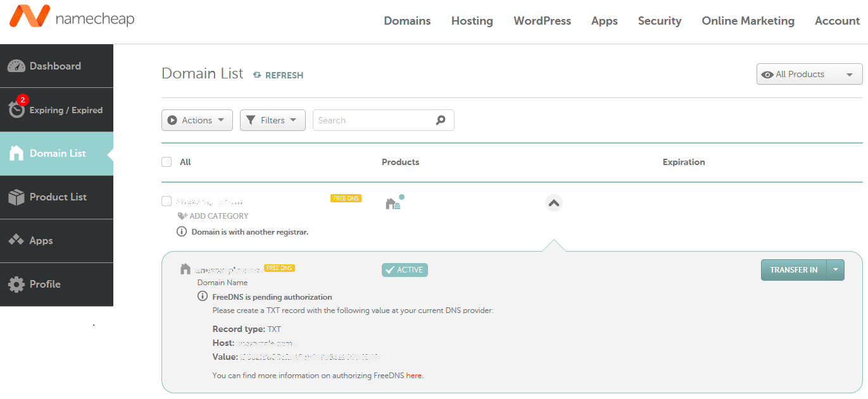This screenshot has height=399, width=868.
Task: Click info icon beside another registrar note
Action: [182, 232]
